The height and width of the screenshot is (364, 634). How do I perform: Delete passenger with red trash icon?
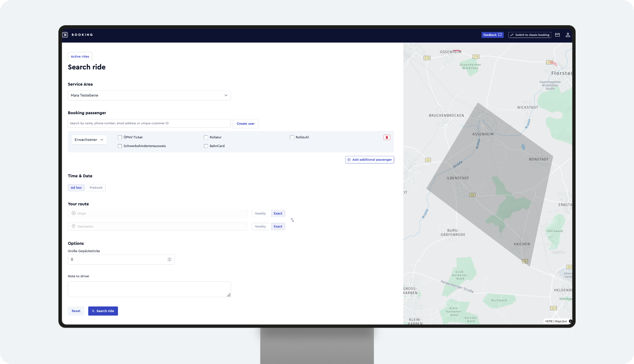387,137
